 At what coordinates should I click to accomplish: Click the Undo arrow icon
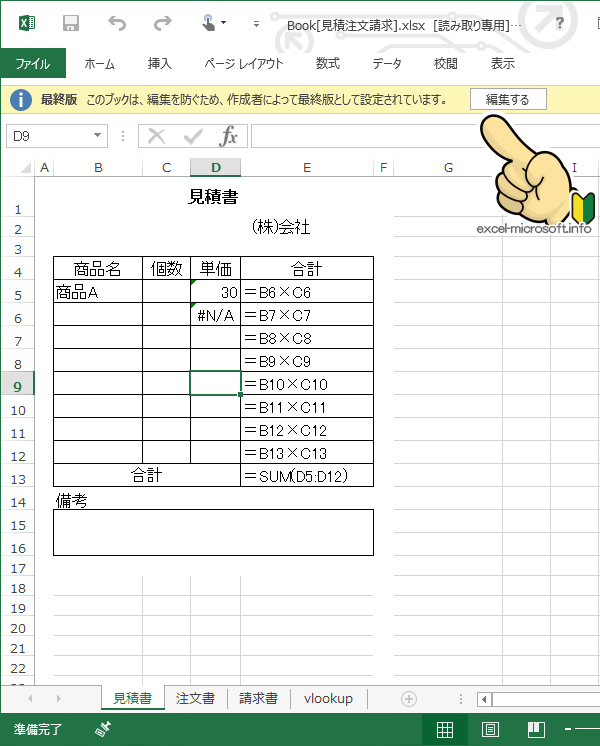117,23
